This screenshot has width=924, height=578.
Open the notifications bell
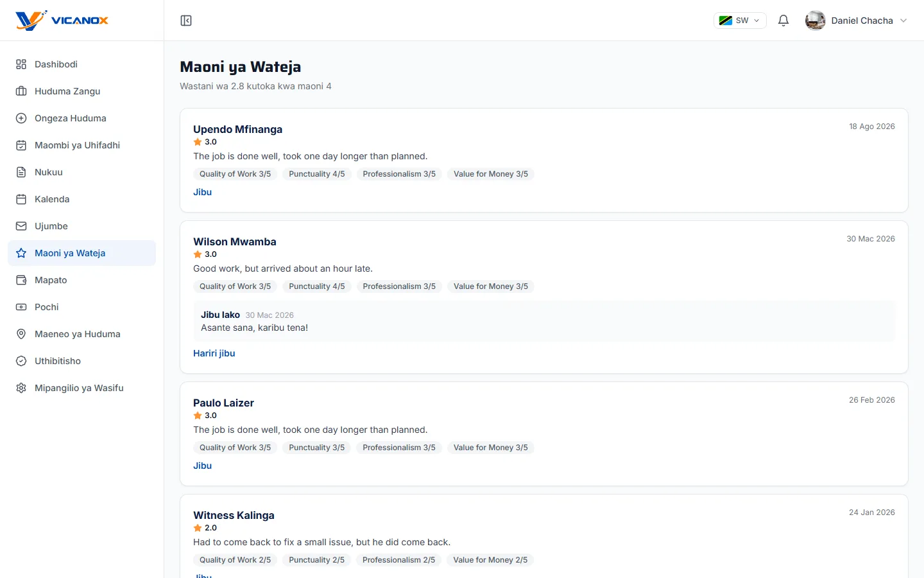click(x=783, y=21)
